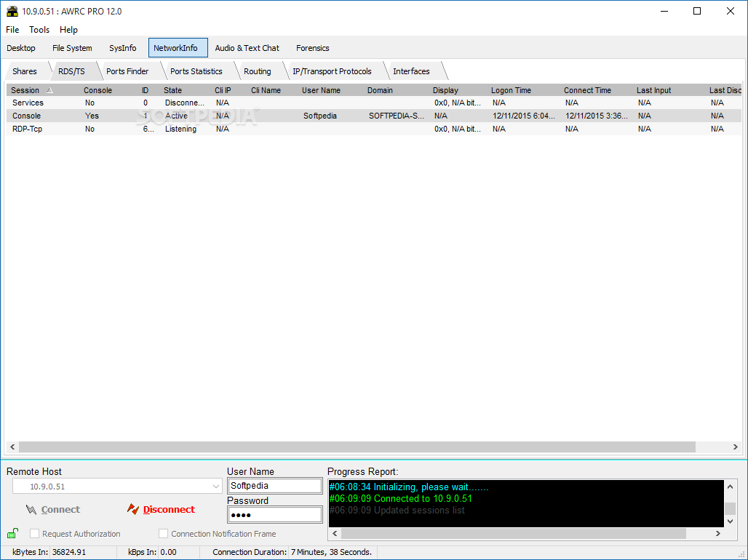Click the Progress Report horizontal scrollbar thumb
This screenshot has width=748, height=560.
click(x=513, y=533)
